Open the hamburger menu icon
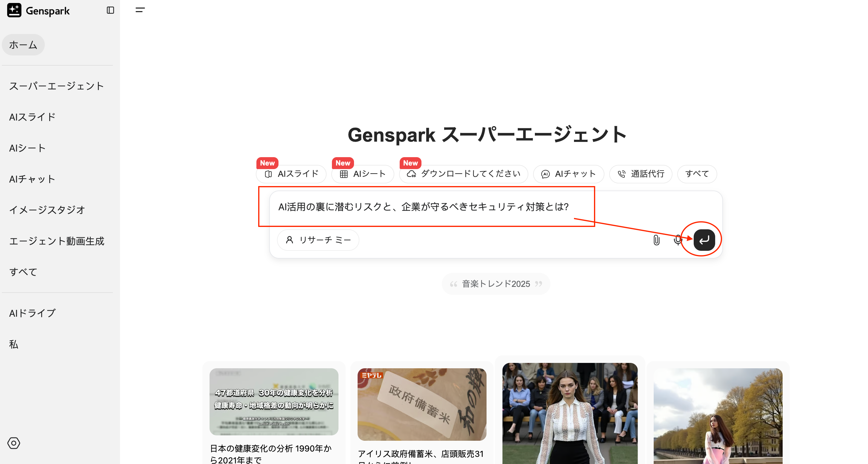This screenshot has height=464, width=868. coord(140,10)
